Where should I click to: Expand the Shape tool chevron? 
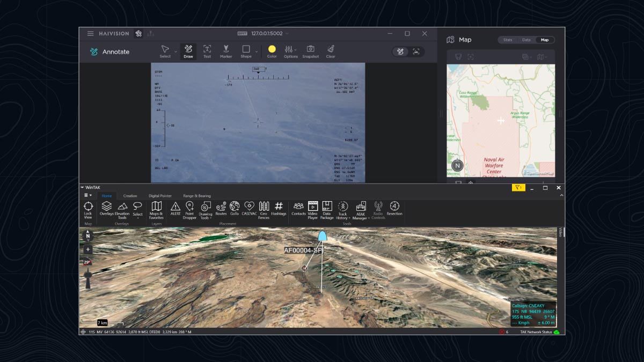256,51
